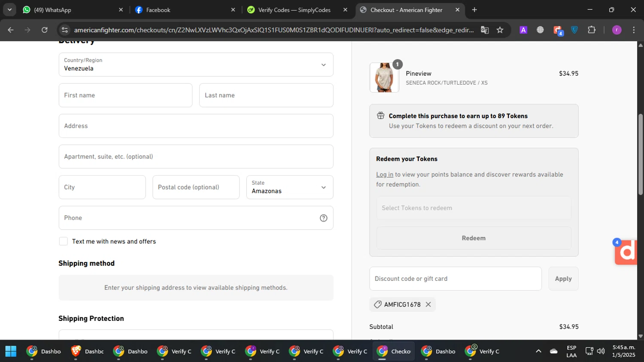Select the Apartment, suite, etc. field
The width and height of the screenshot is (644, 362).
196,157
